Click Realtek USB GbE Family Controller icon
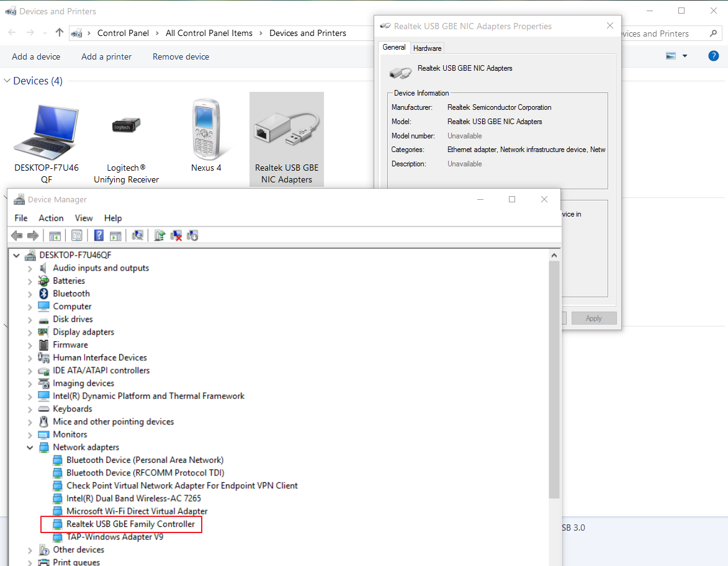The height and width of the screenshot is (566, 728). (x=57, y=524)
